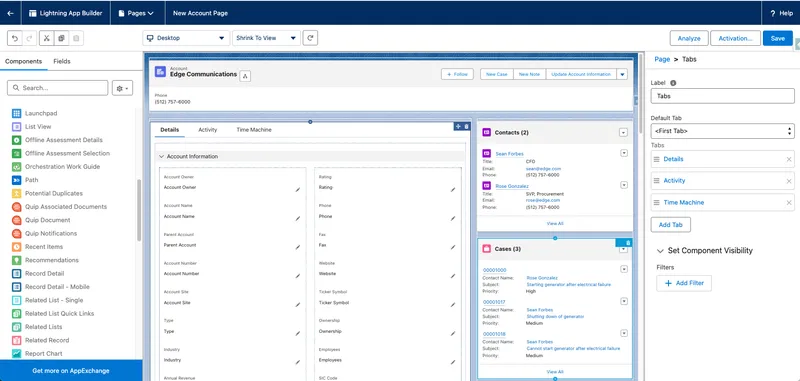Collapse the Set Component Visibility section

660,251
